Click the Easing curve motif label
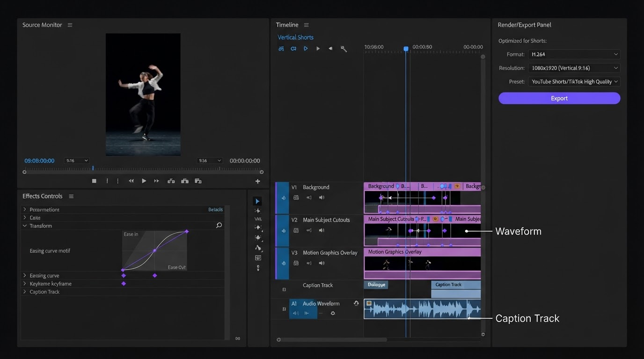The height and width of the screenshot is (359, 644). click(x=50, y=251)
